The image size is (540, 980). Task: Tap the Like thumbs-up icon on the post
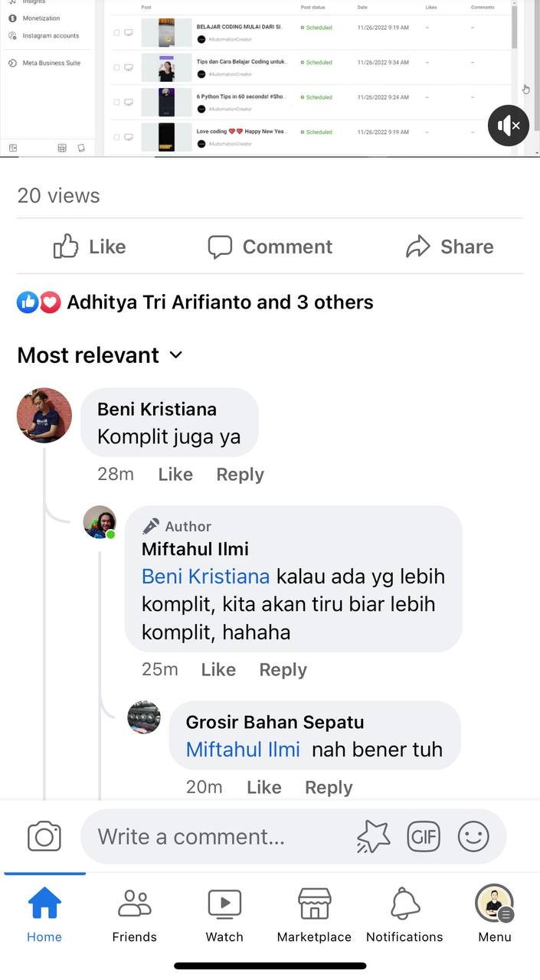[66, 247]
